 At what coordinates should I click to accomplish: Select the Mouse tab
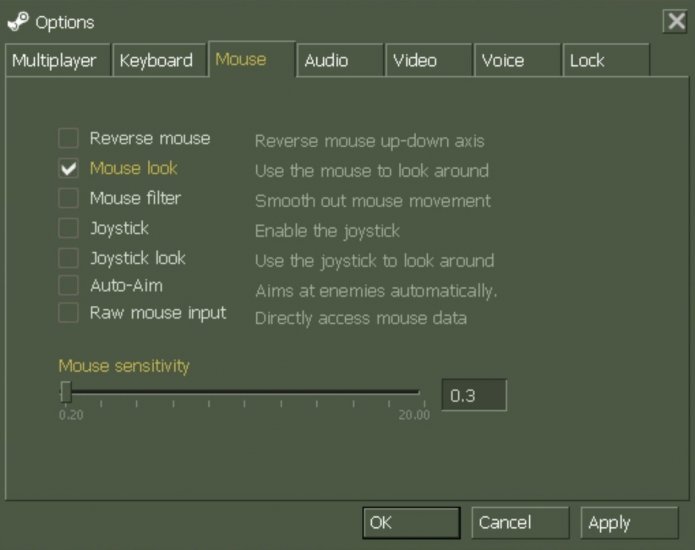241,60
